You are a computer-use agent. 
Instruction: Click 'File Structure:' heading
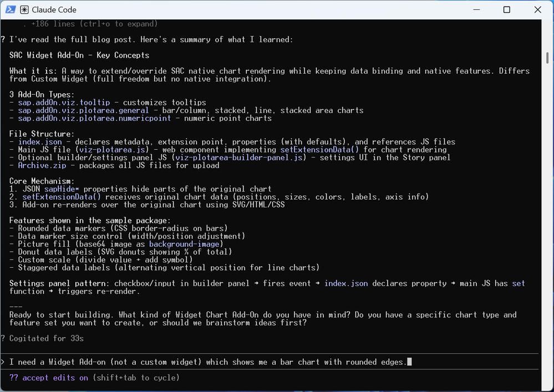[42, 134]
